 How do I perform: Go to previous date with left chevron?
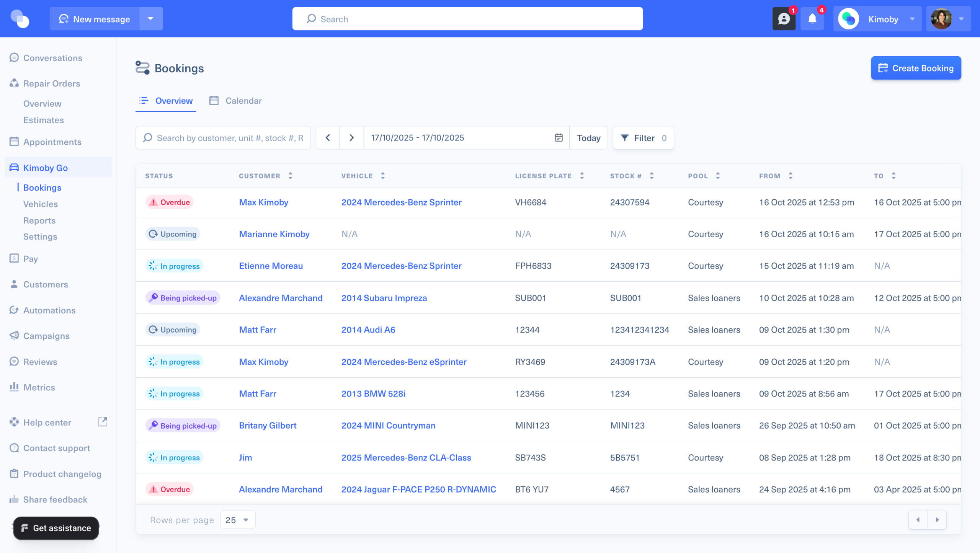(328, 138)
